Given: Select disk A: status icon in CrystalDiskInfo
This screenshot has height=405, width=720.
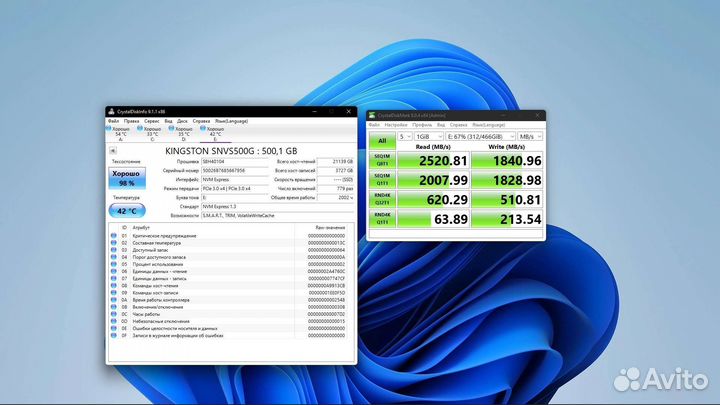Looking at the screenshot, I should 109,129.
